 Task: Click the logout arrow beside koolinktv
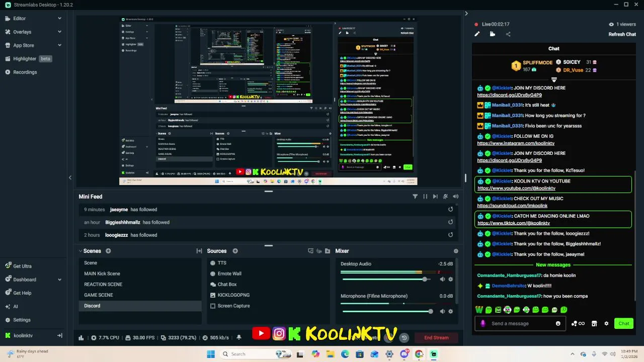(x=59, y=335)
